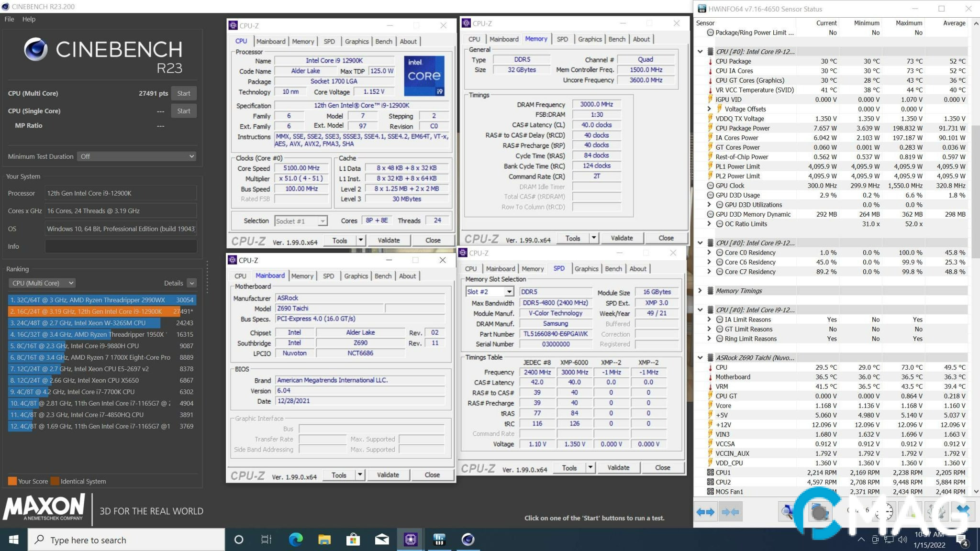Viewport: 980px width, 551px height.
Task: Open Cinebench icon in the taskbar
Action: 468,540
